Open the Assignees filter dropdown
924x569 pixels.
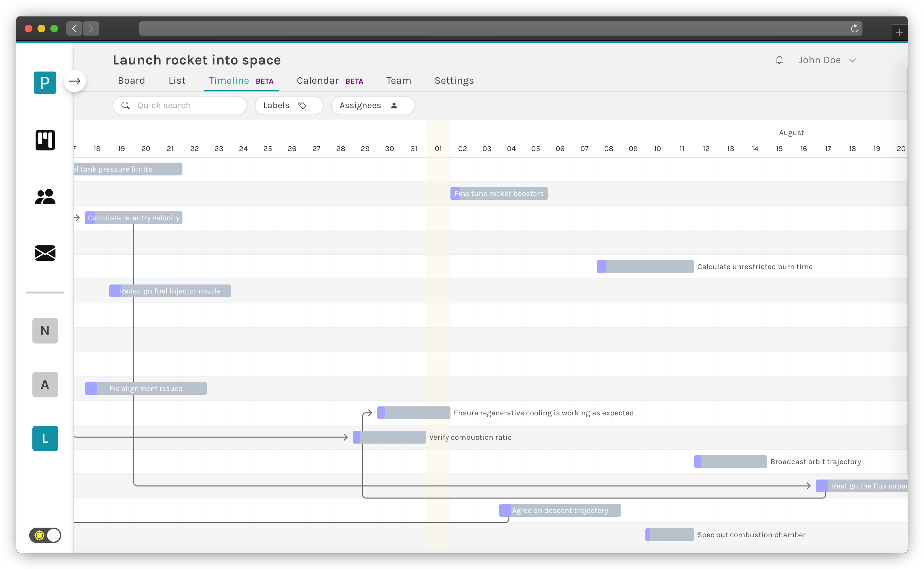(373, 106)
